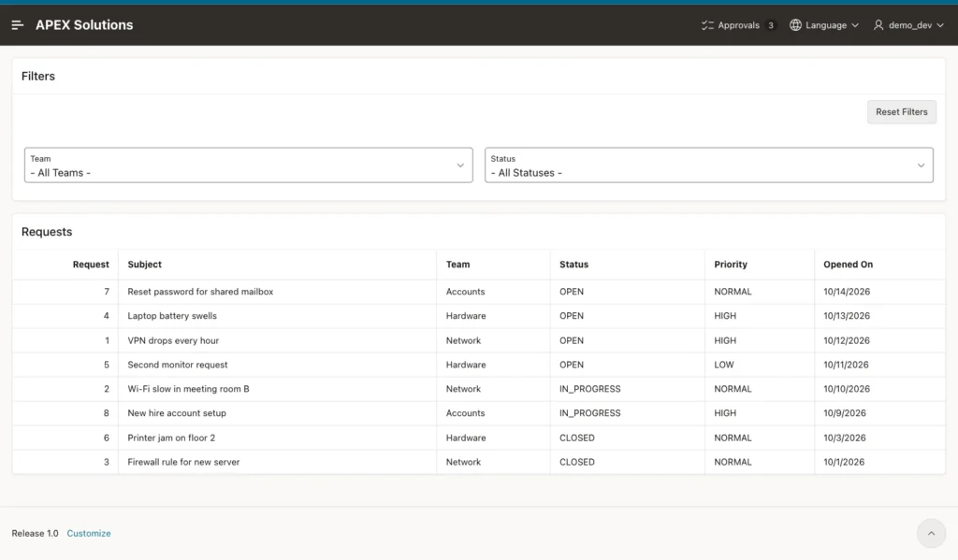The image size is (958, 560).
Task: Click the 10/9/2026 opened date
Action: point(845,413)
